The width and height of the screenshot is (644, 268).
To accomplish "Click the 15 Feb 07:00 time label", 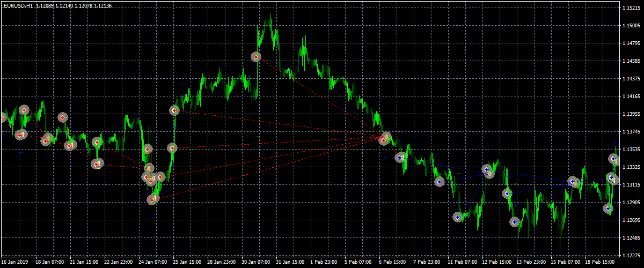I will point(565,262).
